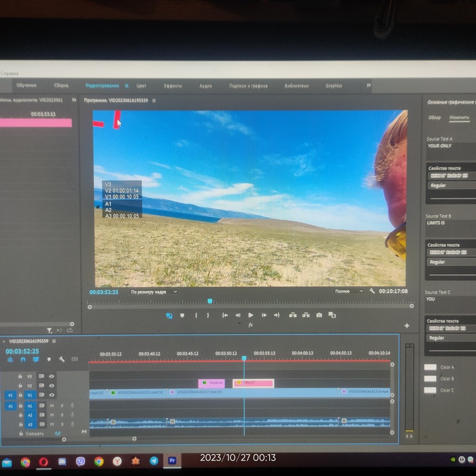This screenshot has height=476, width=476.
Task: Select the pink Title 17 clip on V2
Action: point(253,383)
